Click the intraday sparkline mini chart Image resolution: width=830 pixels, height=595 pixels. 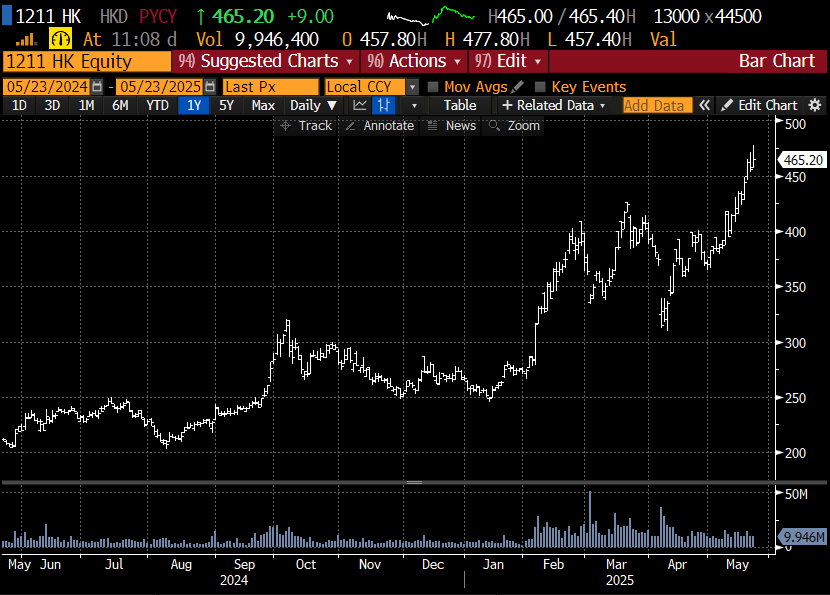click(430, 16)
